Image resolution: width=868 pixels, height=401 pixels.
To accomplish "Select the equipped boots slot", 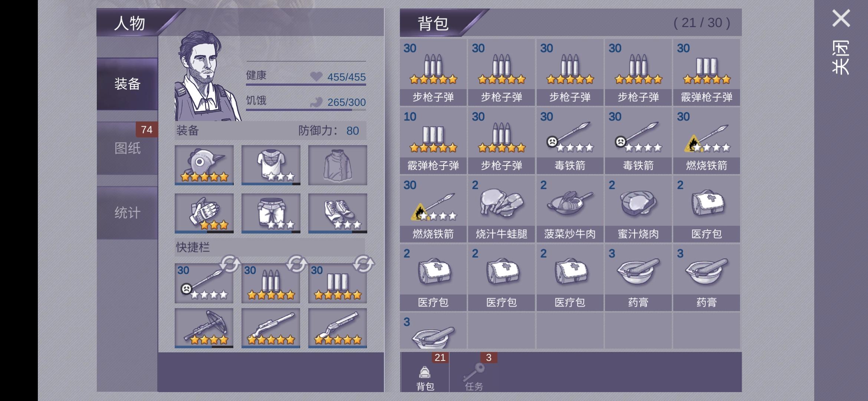I will (x=338, y=213).
